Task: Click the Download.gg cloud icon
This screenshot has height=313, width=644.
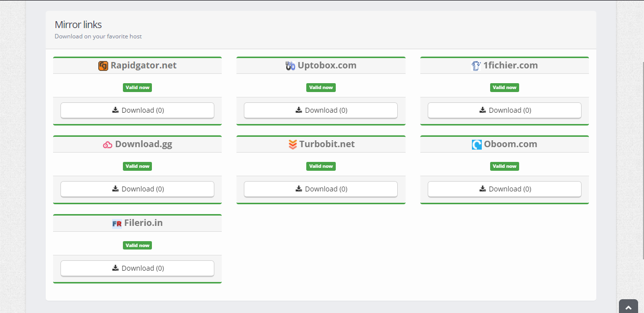Action: click(108, 145)
